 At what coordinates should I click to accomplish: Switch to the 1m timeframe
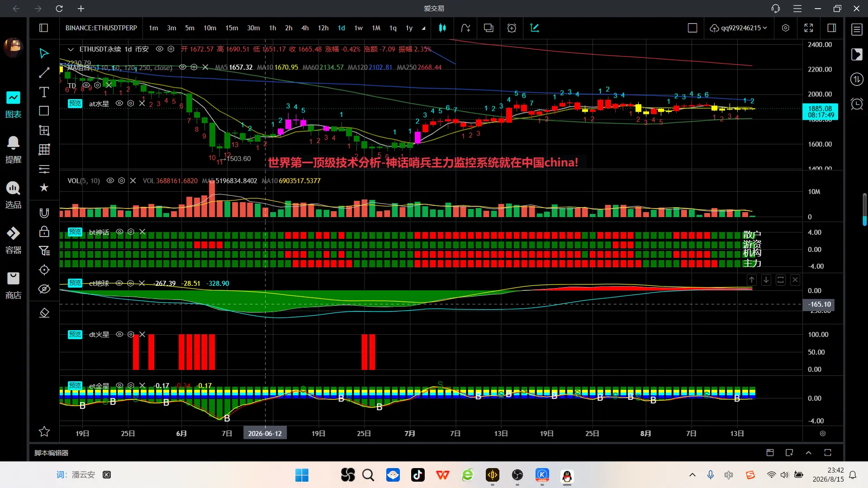point(154,28)
